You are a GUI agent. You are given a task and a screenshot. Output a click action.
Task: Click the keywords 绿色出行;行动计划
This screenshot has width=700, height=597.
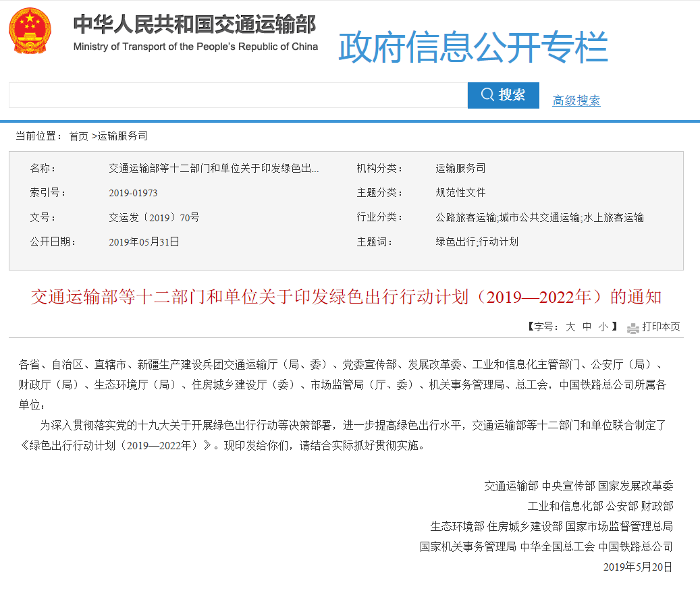[477, 241]
